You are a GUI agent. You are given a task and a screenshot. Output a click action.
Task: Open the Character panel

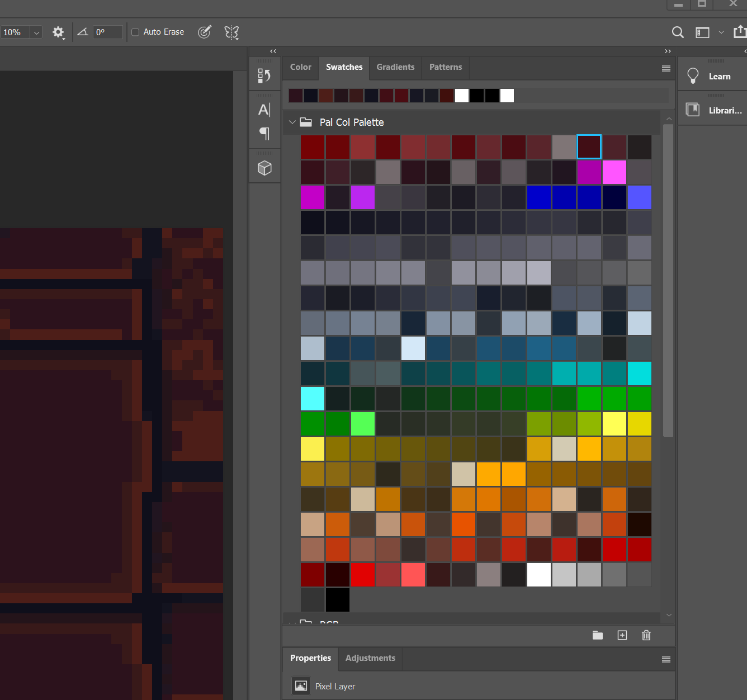(264, 110)
